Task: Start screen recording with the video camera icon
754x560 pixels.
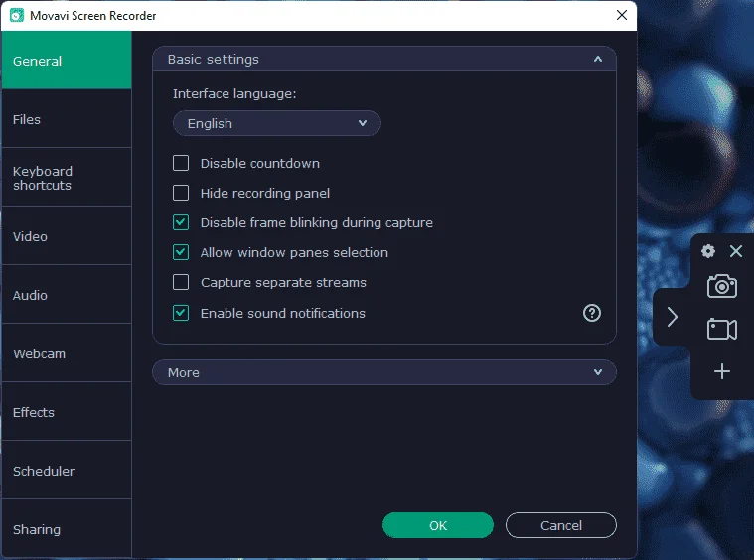Action: pyautogui.click(x=722, y=330)
